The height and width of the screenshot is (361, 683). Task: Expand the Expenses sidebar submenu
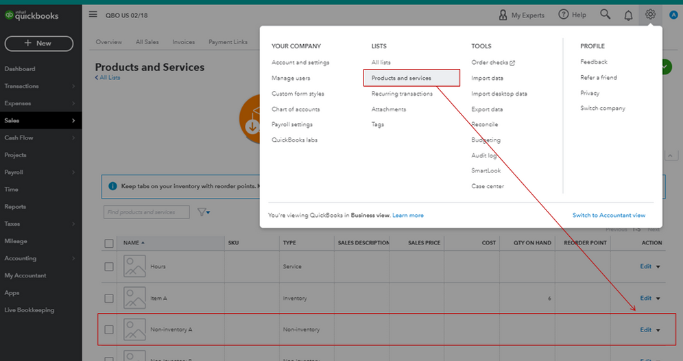(x=73, y=103)
